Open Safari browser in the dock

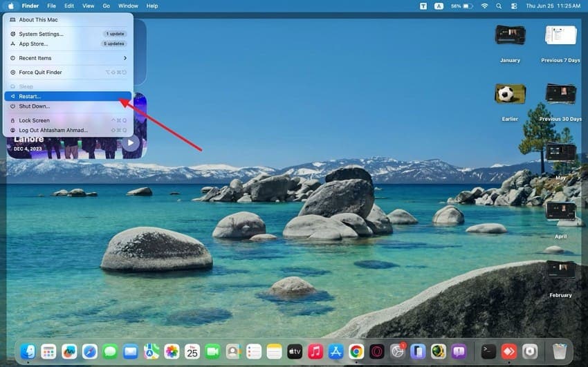pyautogui.click(x=90, y=352)
